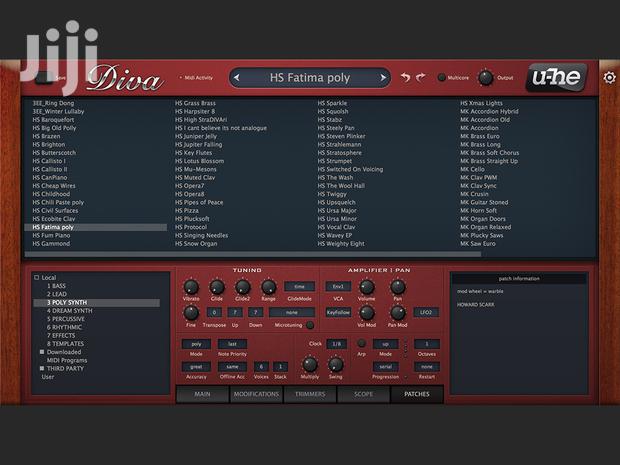Viewport: 620px width, 465px height.
Task: Open the Pan Mod source 'LFO2' dropdown
Action: point(426,312)
